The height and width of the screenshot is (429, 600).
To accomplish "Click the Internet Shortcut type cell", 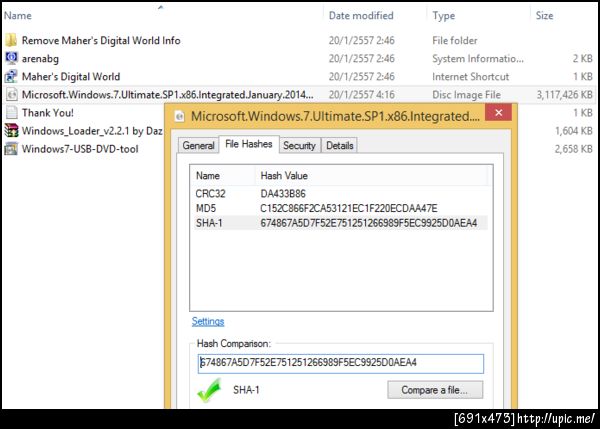I will (x=470, y=77).
